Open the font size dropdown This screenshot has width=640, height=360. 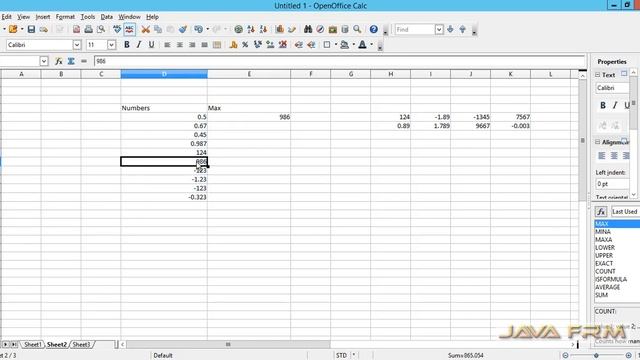pyautogui.click(x=111, y=45)
